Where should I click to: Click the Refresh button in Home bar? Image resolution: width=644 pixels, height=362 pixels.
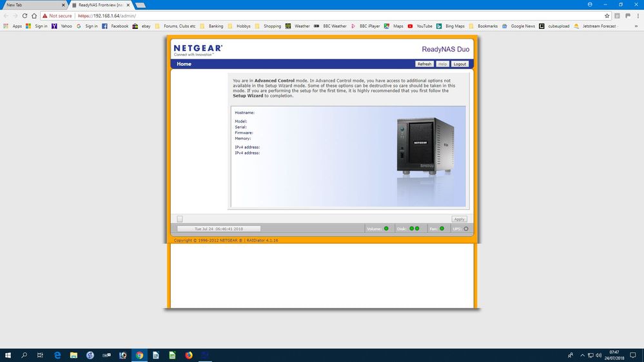424,64
